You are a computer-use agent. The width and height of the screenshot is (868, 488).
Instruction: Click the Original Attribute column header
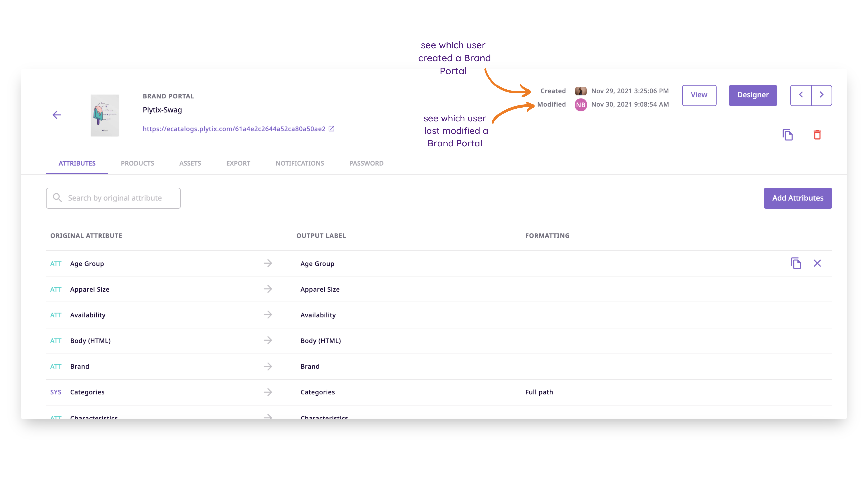86,236
